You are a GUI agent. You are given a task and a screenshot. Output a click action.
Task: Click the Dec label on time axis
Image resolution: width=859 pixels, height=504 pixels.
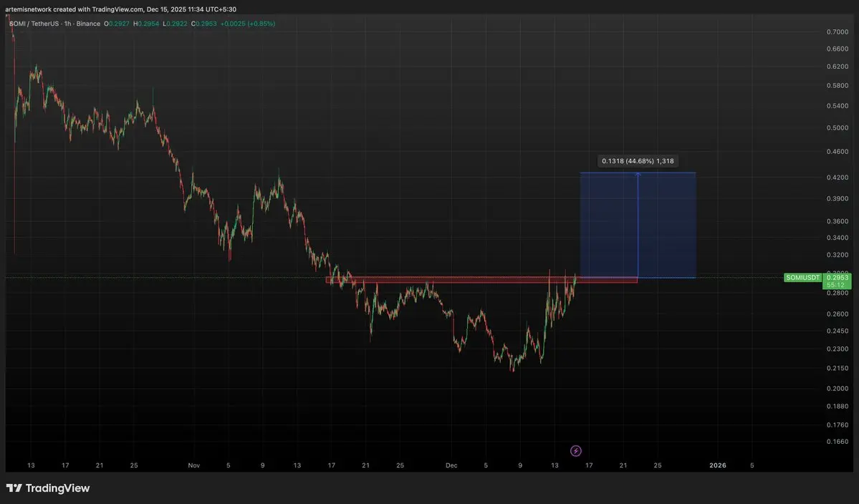pyautogui.click(x=451, y=465)
